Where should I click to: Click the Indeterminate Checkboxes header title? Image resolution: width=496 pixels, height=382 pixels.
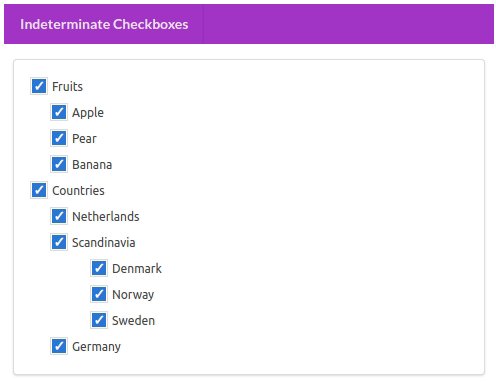pyautogui.click(x=104, y=24)
